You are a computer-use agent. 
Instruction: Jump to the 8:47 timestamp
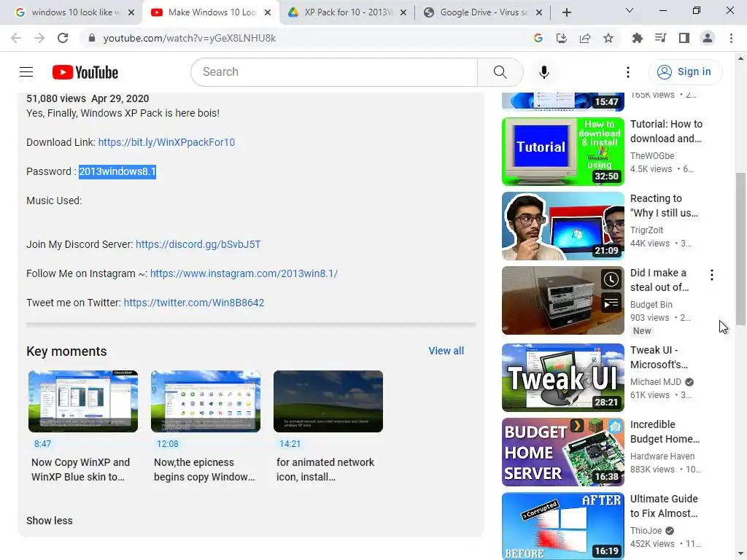coord(42,444)
